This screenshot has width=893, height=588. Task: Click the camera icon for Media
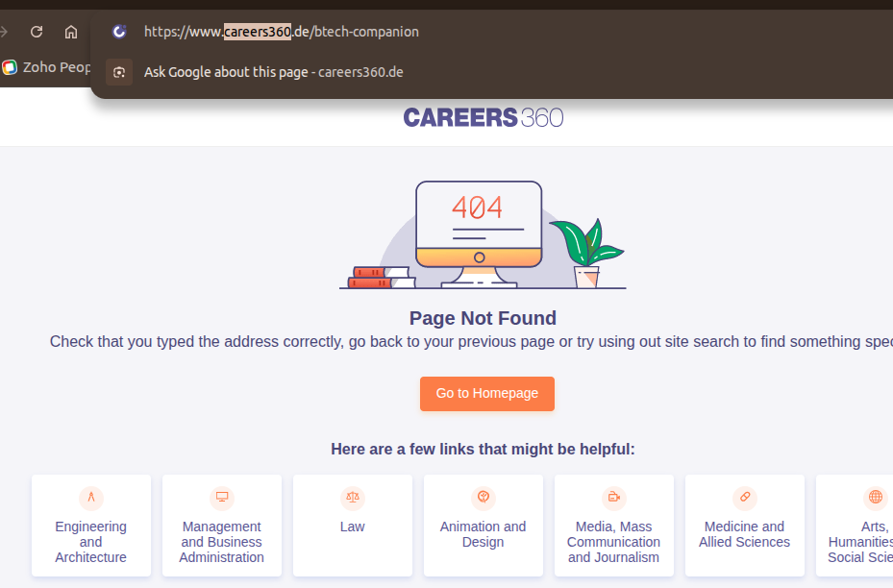(x=614, y=498)
